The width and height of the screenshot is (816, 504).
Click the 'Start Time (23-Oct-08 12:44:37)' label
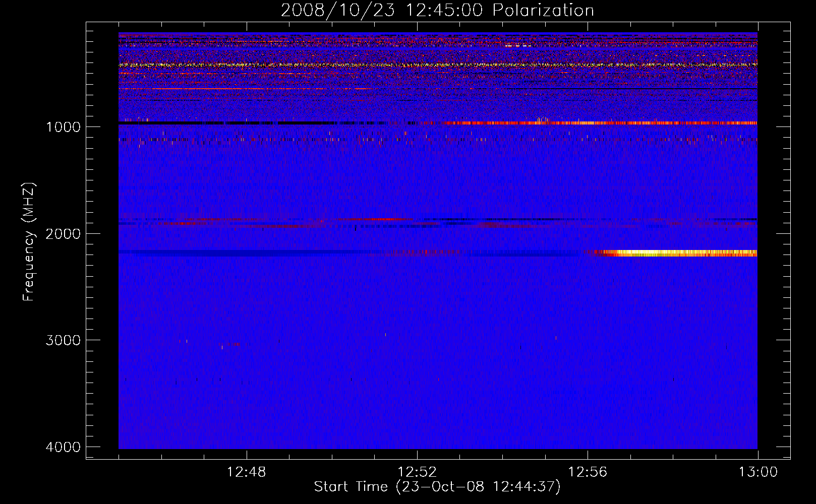tap(437, 487)
